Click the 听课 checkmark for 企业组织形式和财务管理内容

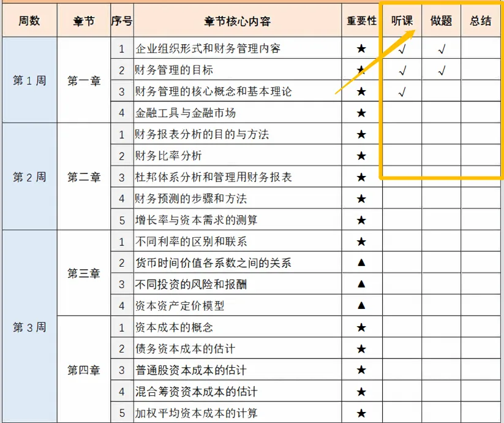[x=402, y=49]
